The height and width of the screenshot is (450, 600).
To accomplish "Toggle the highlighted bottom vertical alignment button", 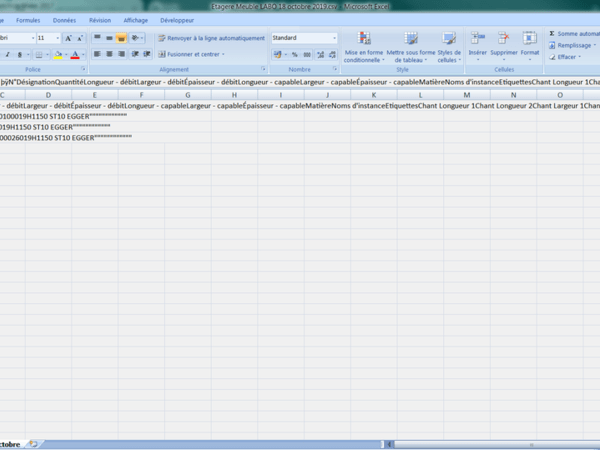I will coord(120,38).
